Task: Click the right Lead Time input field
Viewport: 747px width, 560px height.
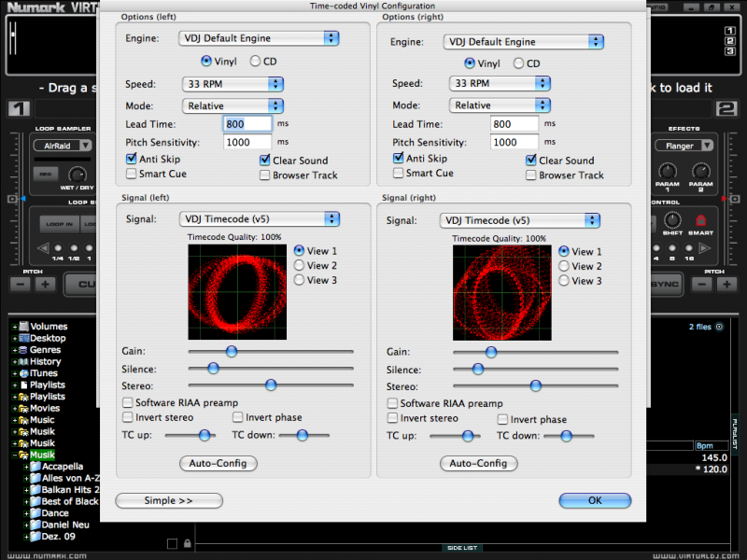Action: (514, 124)
